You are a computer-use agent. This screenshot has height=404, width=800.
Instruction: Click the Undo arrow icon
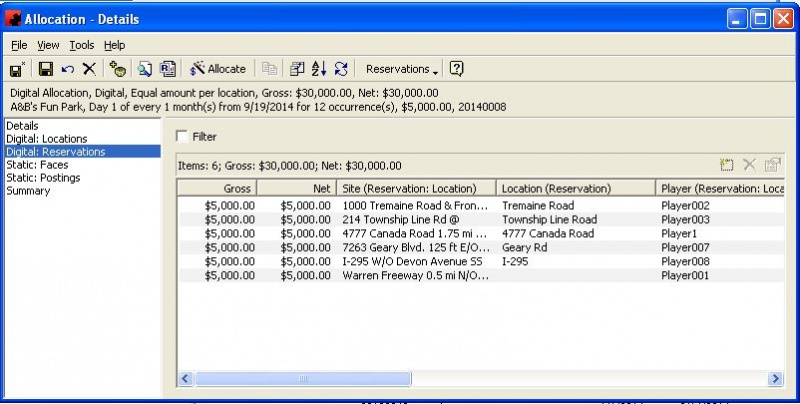pos(67,69)
